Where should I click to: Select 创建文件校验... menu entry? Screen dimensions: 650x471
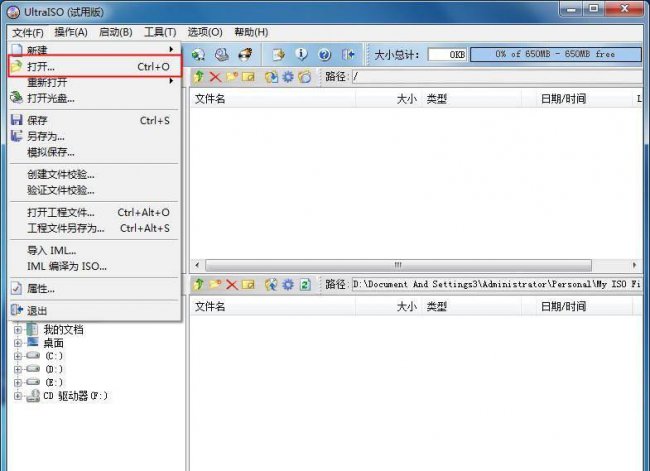[x=95, y=174]
